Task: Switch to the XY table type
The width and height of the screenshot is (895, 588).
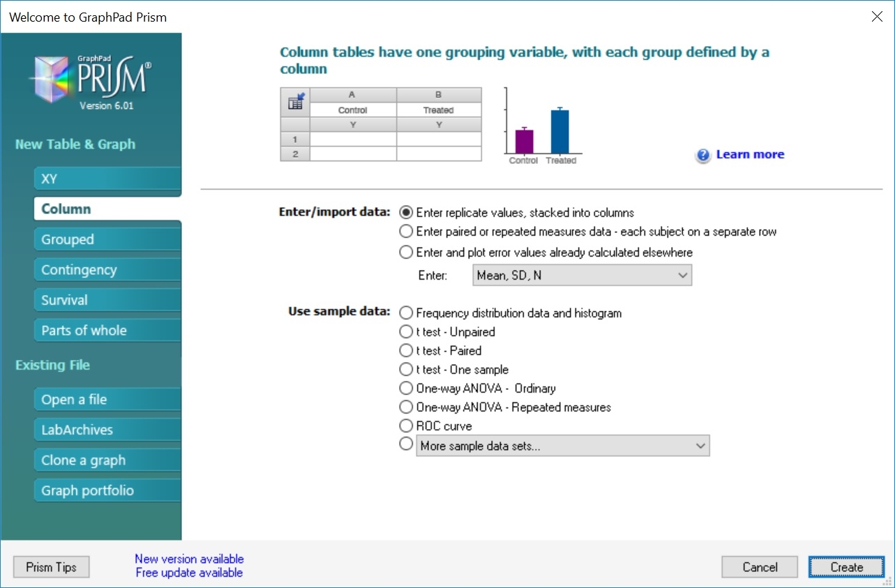Action: pos(107,179)
